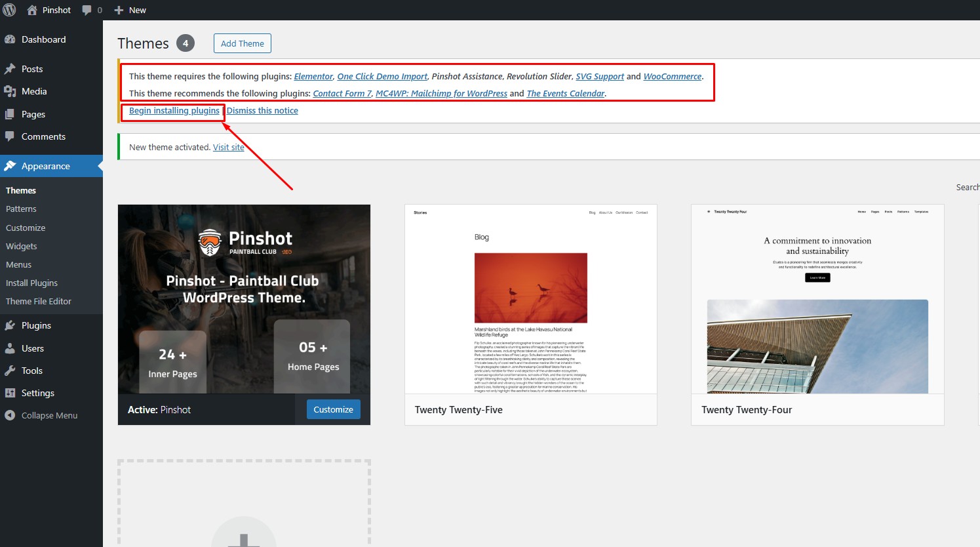Click the Plugins plug icon
The height and width of the screenshot is (547, 980).
coord(10,325)
